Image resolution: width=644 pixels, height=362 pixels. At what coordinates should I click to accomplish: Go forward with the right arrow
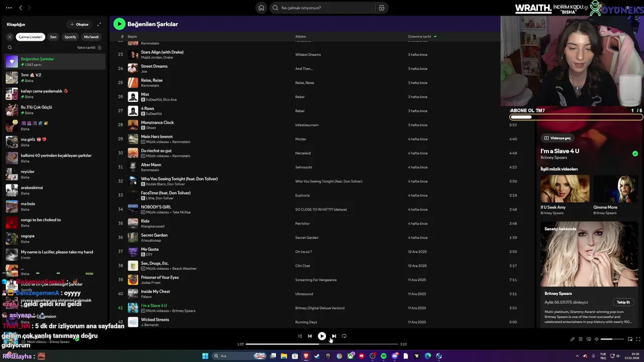click(29, 8)
